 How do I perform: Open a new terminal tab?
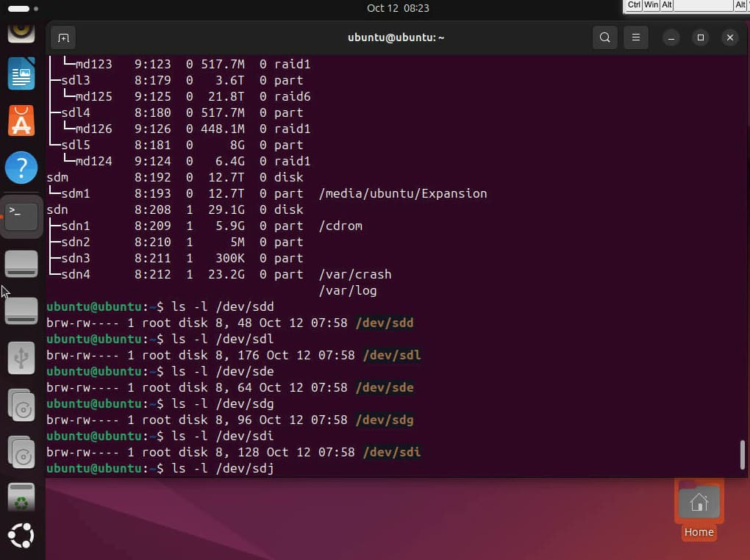64,37
